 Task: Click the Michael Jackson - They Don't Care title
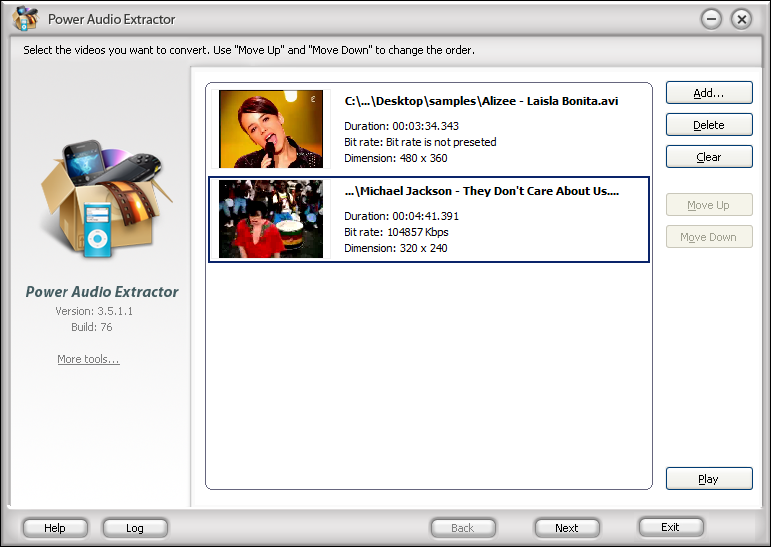pos(483,191)
